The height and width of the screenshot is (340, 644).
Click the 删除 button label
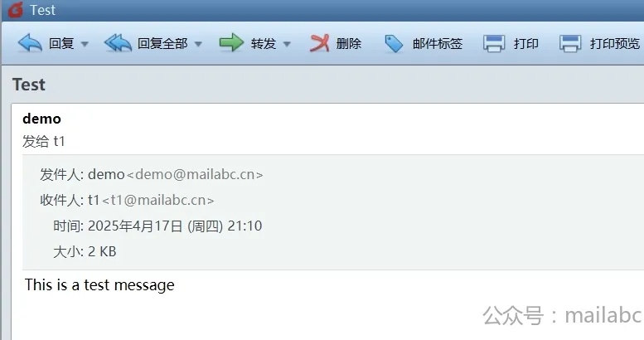[349, 43]
